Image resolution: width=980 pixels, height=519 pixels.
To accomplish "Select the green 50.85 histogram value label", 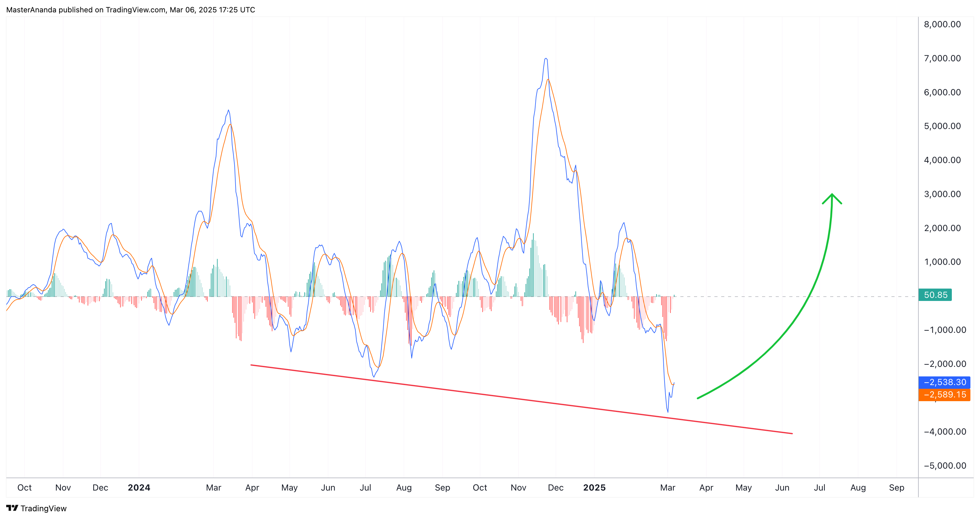I will pyautogui.click(x=935, y=295).
